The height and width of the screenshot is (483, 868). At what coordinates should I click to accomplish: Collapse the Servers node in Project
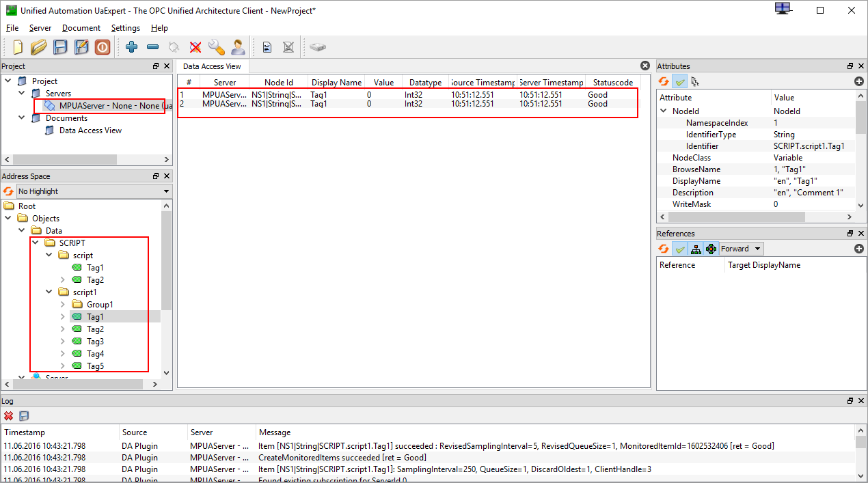click(x=21, y=94)
